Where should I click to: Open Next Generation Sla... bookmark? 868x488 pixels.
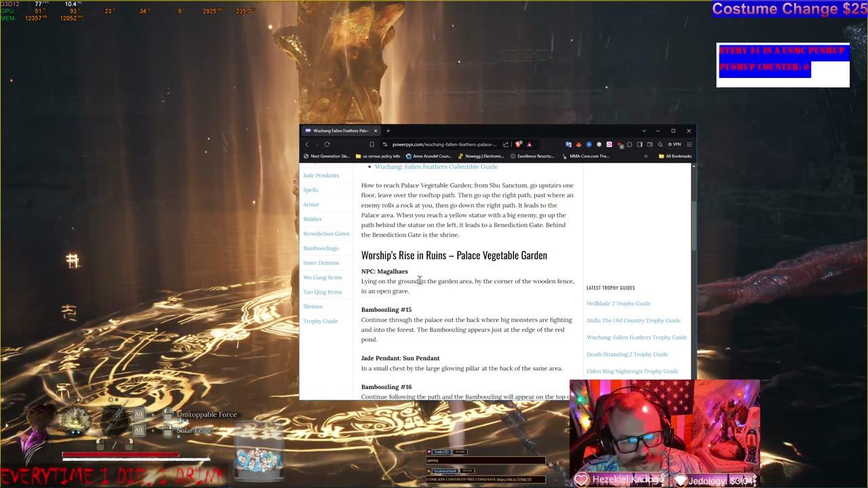(326, 156)
